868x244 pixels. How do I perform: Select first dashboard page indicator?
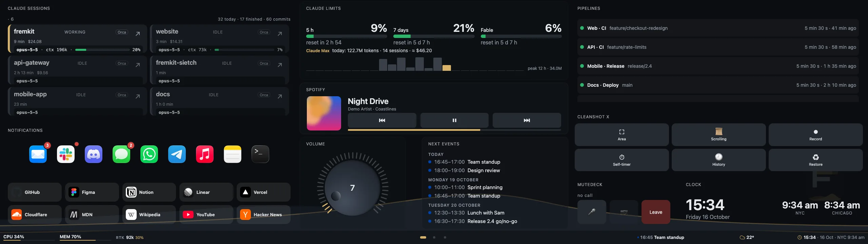click(x=423, y=237)
